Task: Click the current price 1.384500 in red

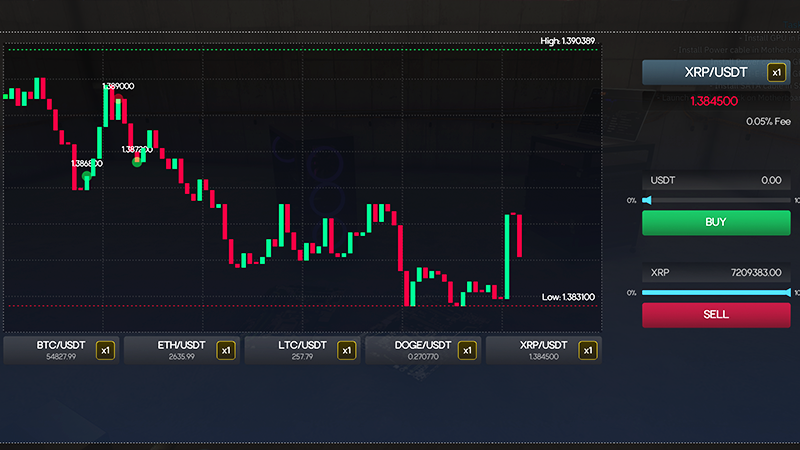Action: coord(714,101)
